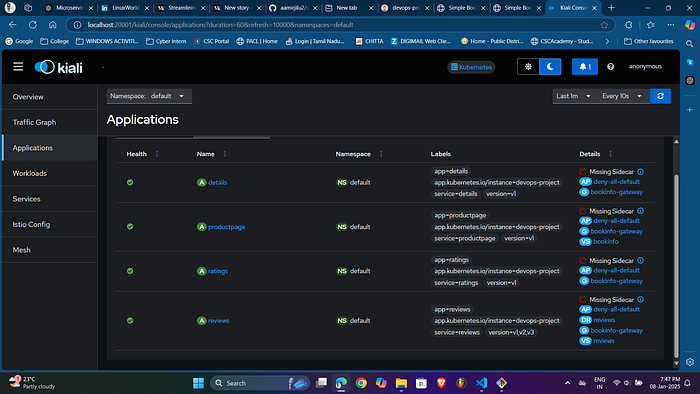
Task: Open the College bookmarks folder
Action: pos(54,41)
